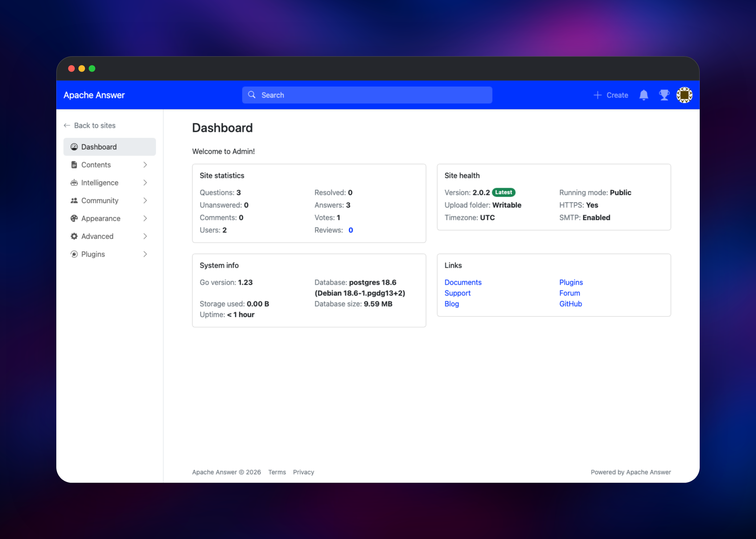Click Running mode: Public text
The image size is (756, 539).
tap(595, 193)
